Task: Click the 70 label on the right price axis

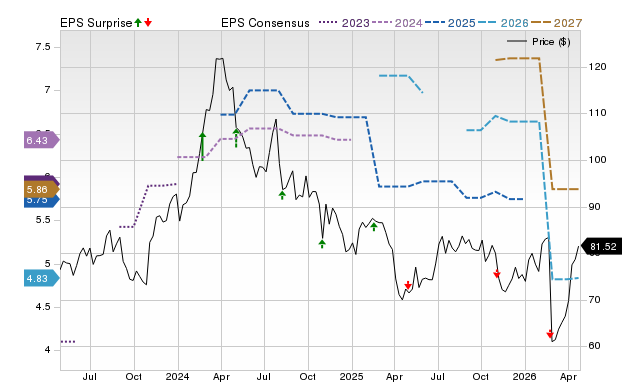Action: (594, 300)
